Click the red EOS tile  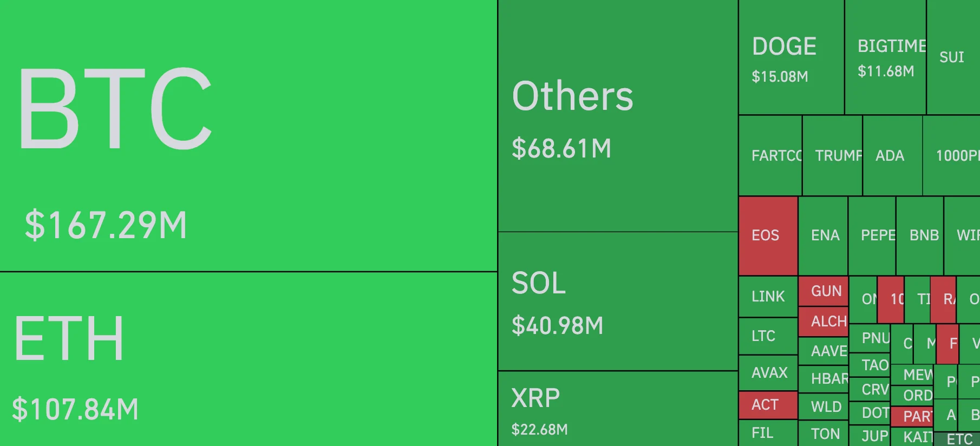pyautogui.click(x=768, y=235)
